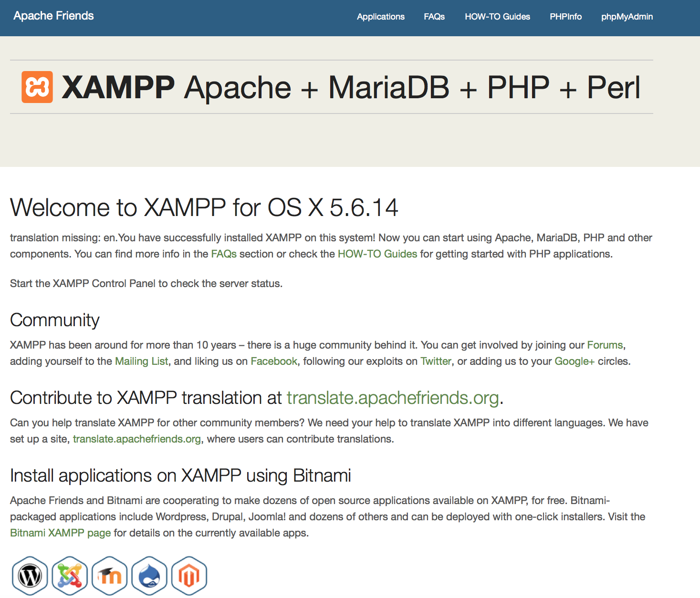Image resolution: width=700 pixels, height=598 pixels.
Task: Open Applications in the top navigation
Action: pyautogui.click(x=380, y=17)
